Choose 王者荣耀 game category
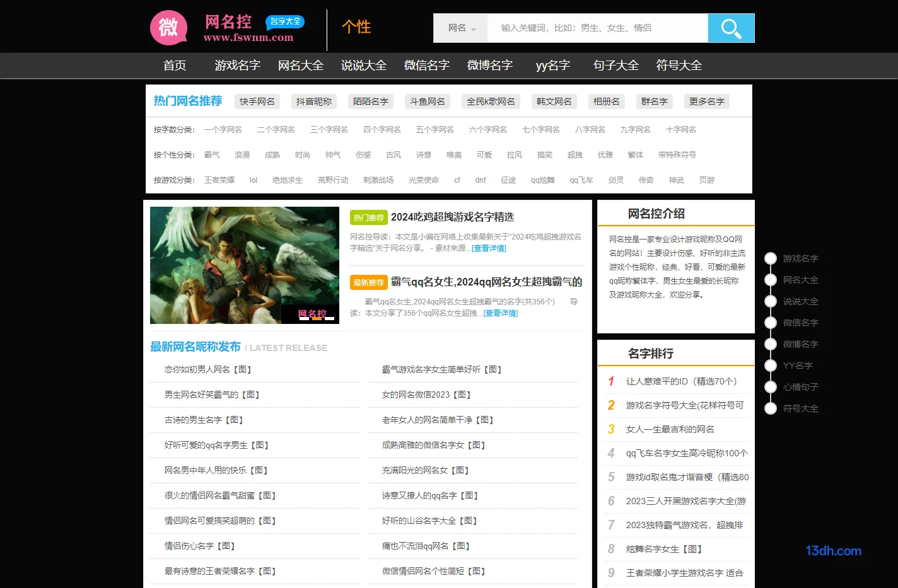The width and height of the screenshot is (898, 588). (219, 180)
